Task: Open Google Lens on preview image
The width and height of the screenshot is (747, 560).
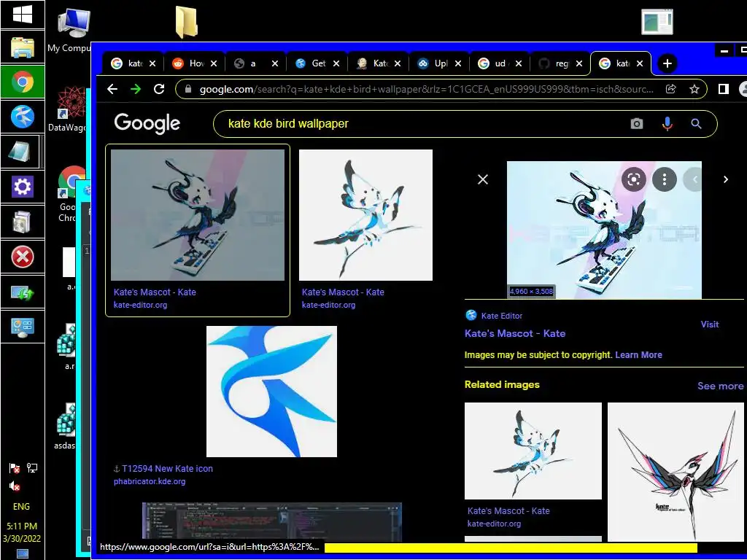Action: coord(634,179)
